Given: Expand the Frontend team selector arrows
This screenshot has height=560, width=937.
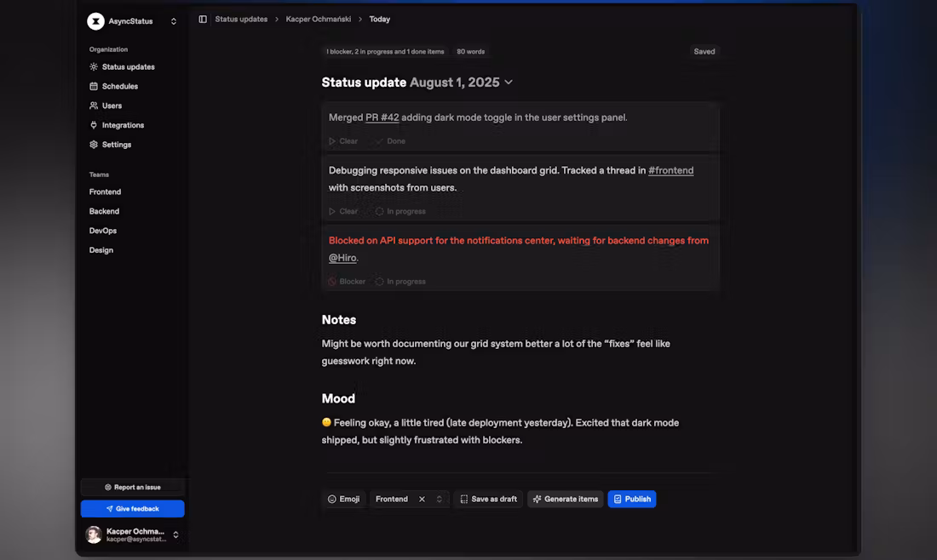Looking at the screenshot, I should coord(440,499).
